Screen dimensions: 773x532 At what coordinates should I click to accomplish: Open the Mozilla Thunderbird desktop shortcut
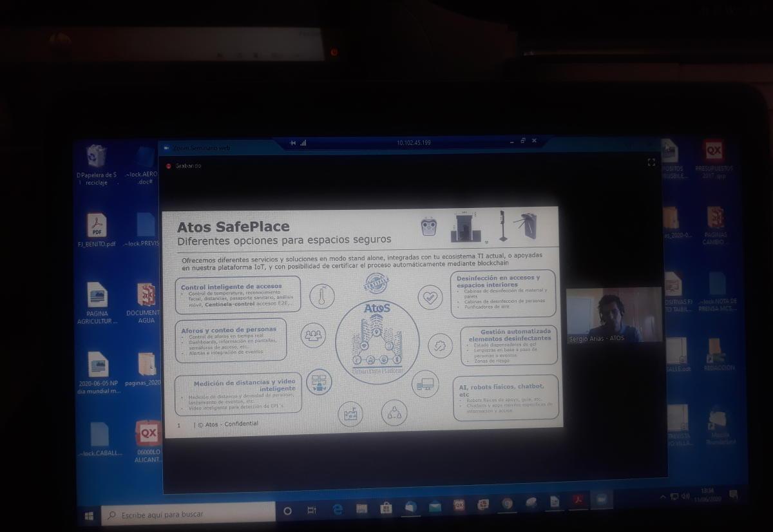pyautogui.click(x=720, y=426)
